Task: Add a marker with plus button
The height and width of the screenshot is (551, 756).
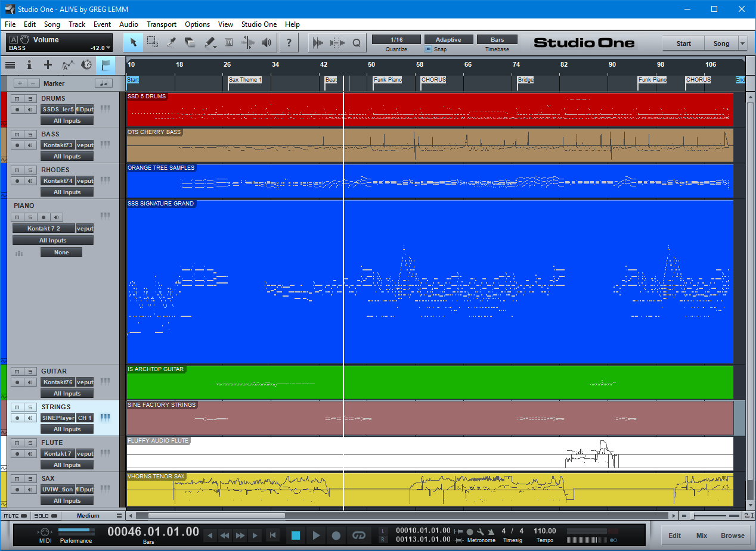Action: (20, 83)
